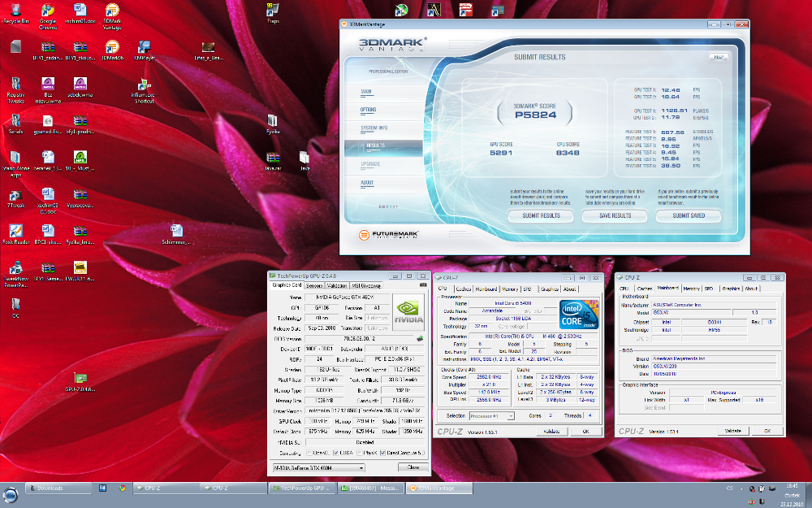Select the 3DMark06 desktop shortcut

point(112,50)
